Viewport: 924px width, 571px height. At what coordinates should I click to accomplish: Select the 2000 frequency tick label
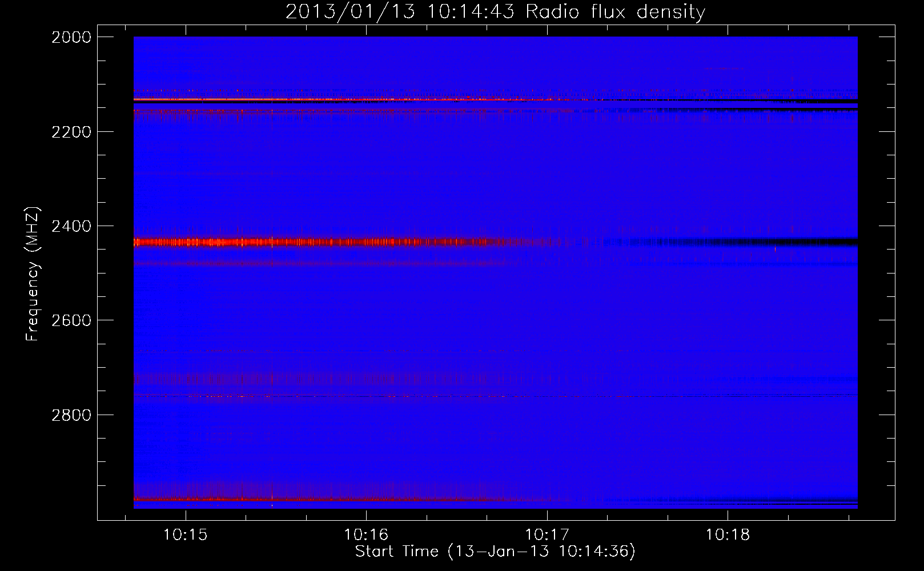(71, 37)
